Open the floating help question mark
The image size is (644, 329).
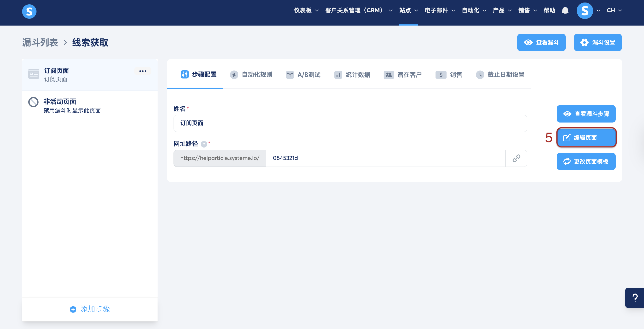point(634,298)
